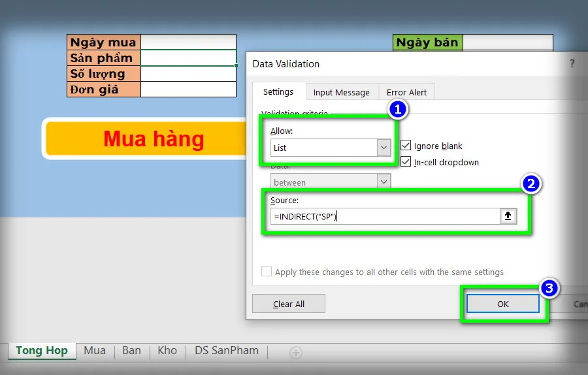Screen dimensions: 588x375
Task: Open the DS SanPham sheet tab
Action: coord(227,351)
